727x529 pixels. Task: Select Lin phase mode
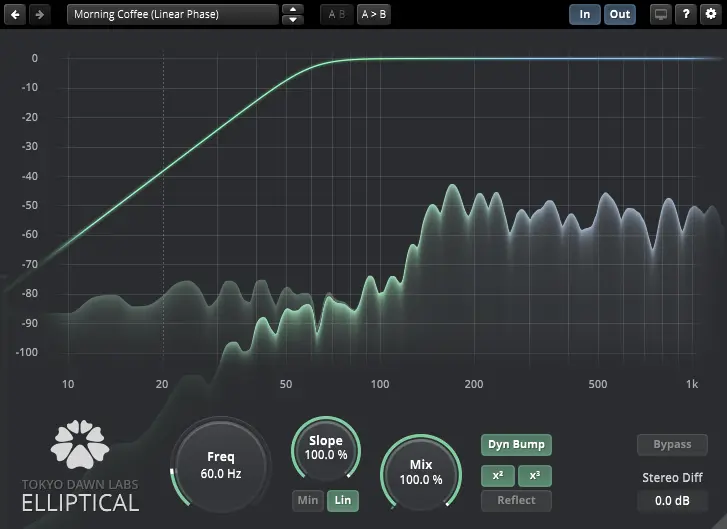click(343, 500)
